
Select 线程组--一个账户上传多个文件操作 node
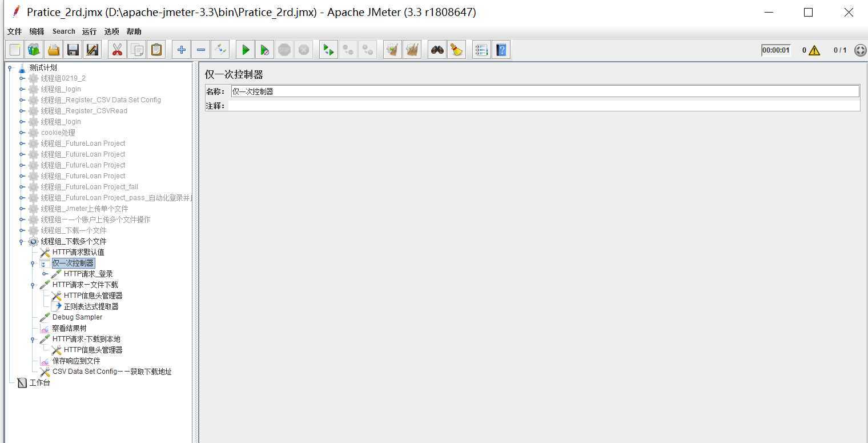[x=95, y=219]
